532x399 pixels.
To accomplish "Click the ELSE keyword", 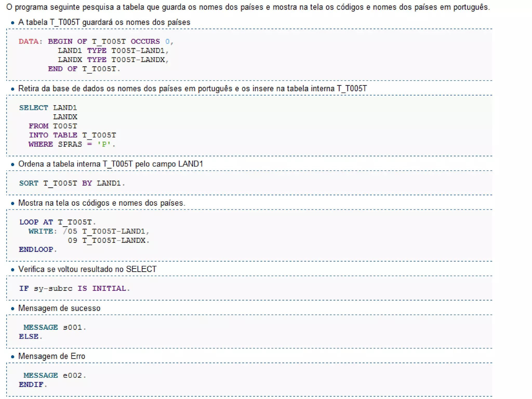I will coord(29,336).
